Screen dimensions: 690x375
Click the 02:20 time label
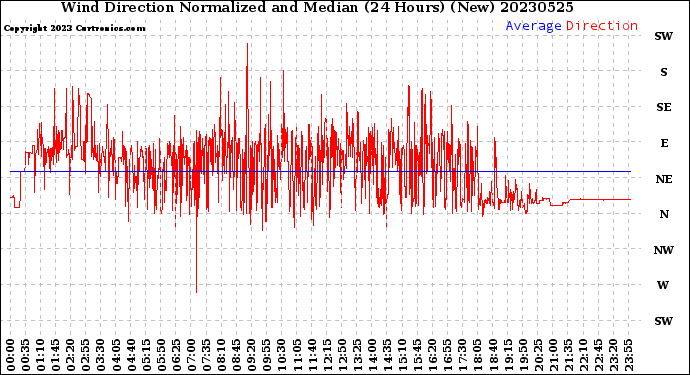click(71, 355)
